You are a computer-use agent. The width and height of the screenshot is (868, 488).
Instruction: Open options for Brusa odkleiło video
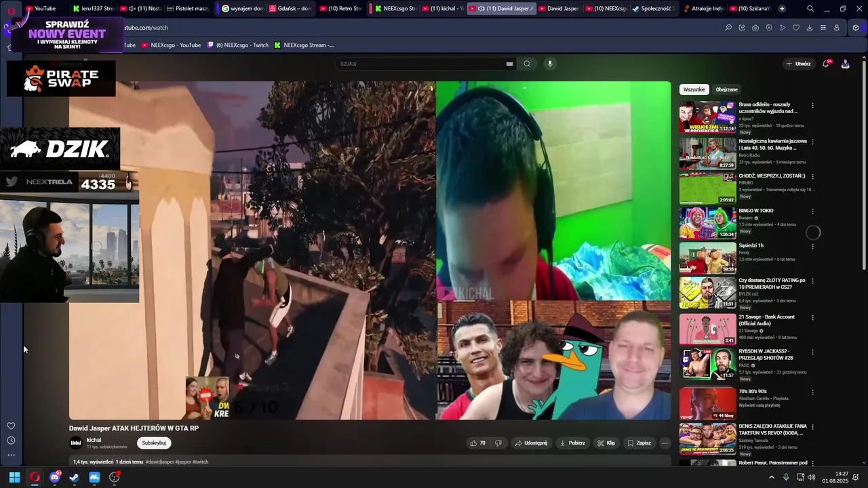pos(812,106)
